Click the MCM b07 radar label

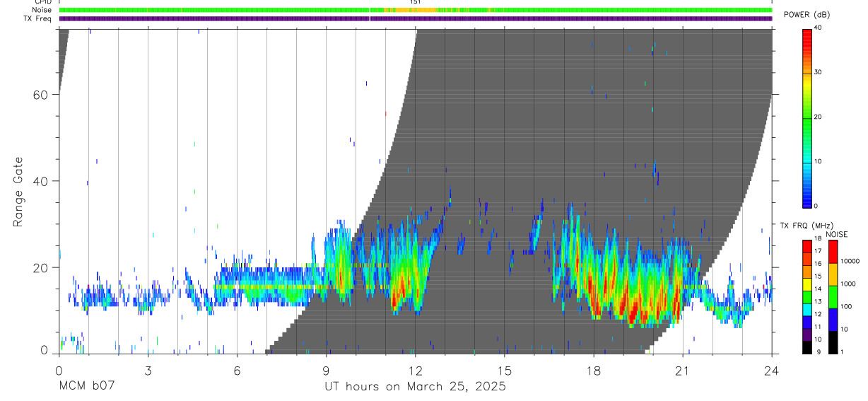pos(87,387)
